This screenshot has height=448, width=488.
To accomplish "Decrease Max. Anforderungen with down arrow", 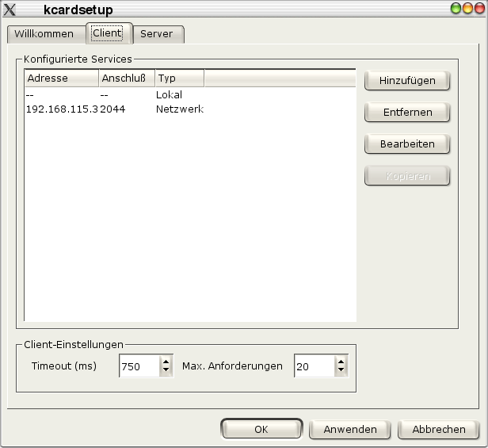I will pos(341,370).
